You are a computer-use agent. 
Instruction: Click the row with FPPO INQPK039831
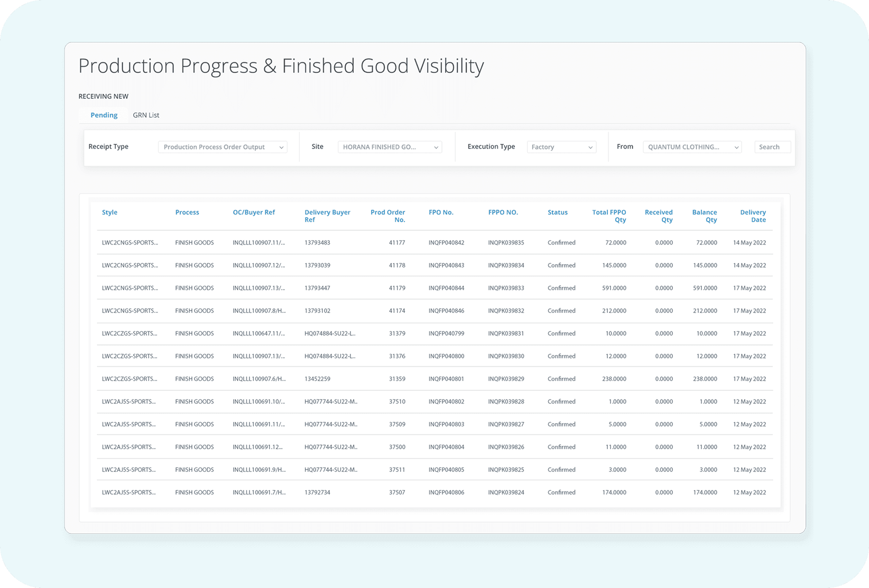[x=506, y=334]
